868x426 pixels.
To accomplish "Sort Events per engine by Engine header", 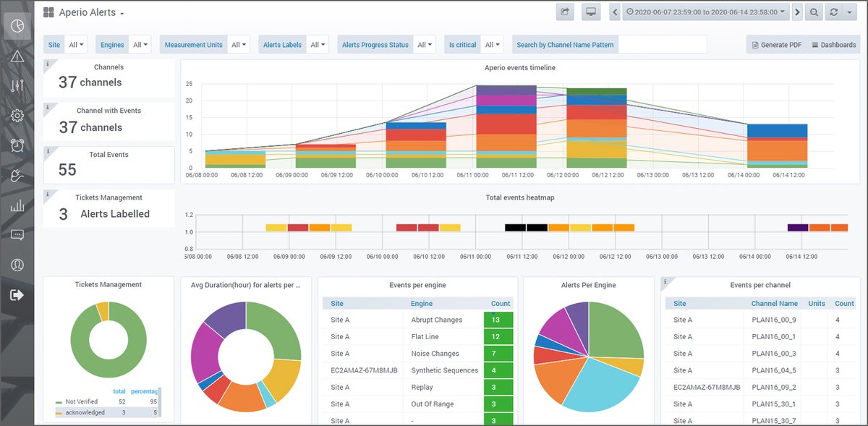I will 422,304.
